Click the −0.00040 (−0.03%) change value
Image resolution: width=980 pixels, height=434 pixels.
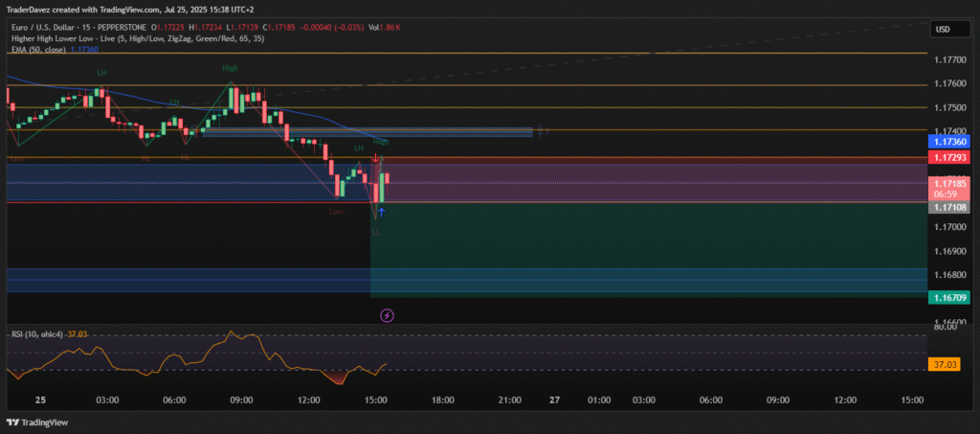pyautogui.click(x=331, y=28)
